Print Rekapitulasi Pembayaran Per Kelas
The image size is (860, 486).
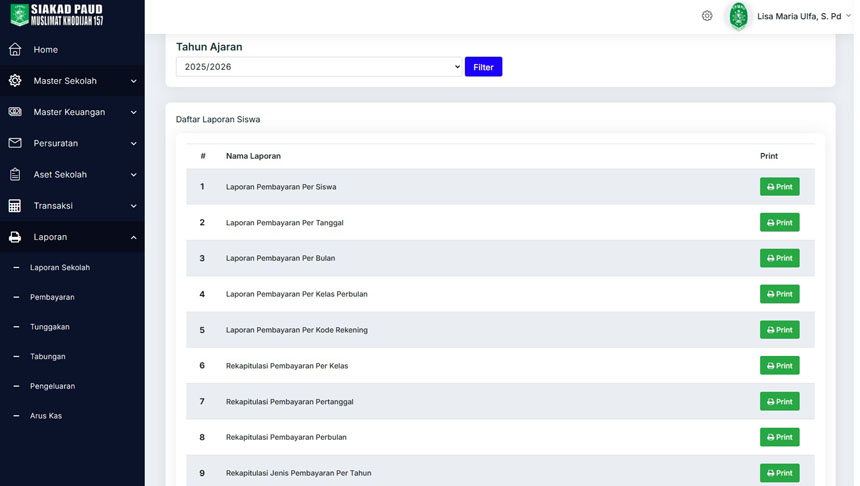pos(779,366)
